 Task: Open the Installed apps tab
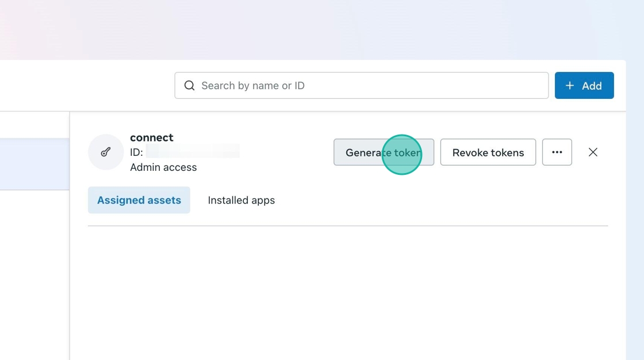click(x=241, y=200)
